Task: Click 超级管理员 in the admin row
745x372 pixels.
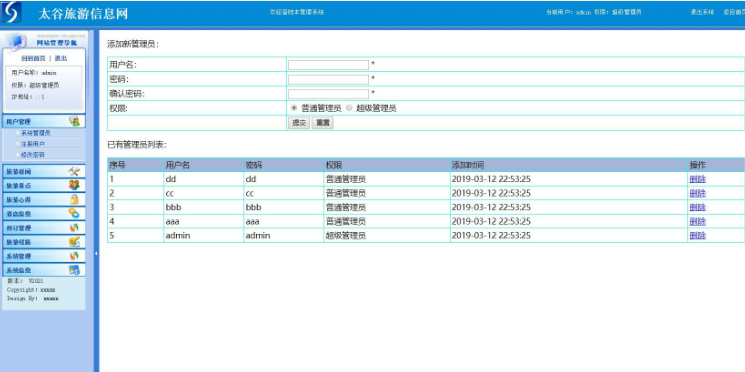Action: (x=345, y=236)
